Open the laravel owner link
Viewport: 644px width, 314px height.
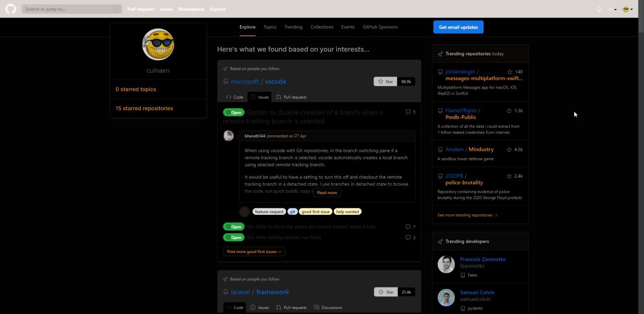pos(240,292)
